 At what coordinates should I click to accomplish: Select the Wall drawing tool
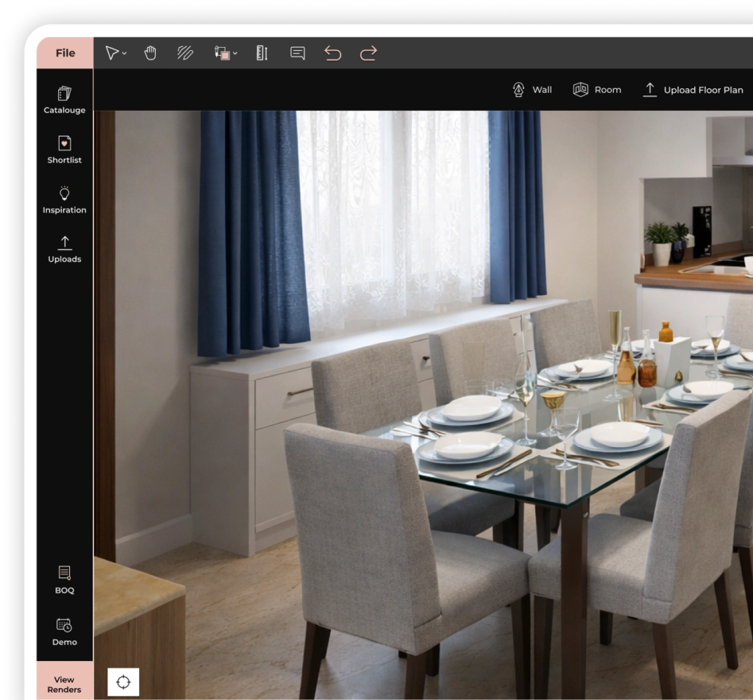532,90
